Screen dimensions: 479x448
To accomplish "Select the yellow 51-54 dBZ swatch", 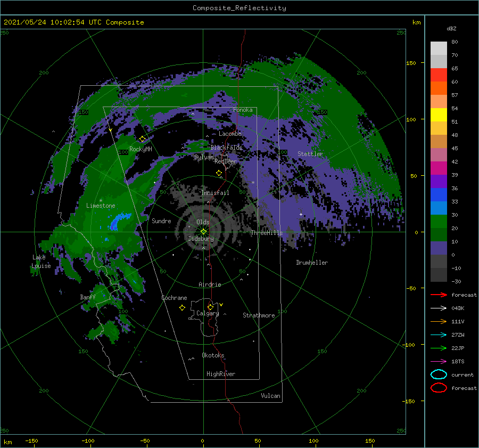I will click(439, 115).
